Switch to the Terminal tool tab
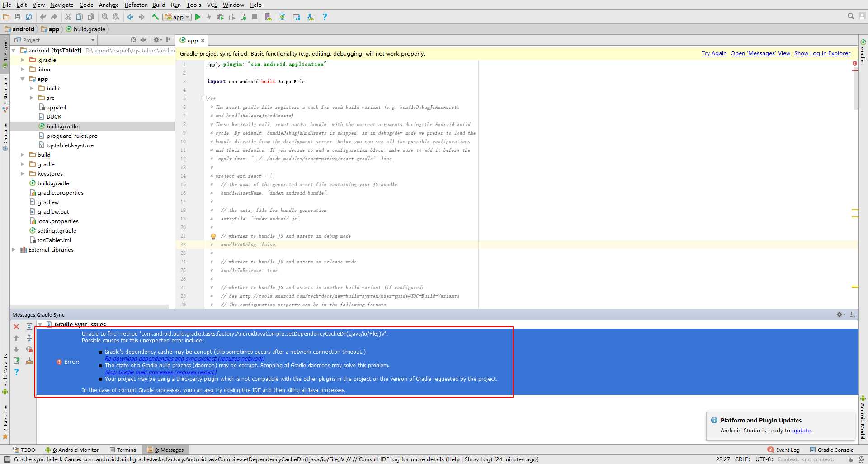The image size is (868, 464). [x=123, y=450]
